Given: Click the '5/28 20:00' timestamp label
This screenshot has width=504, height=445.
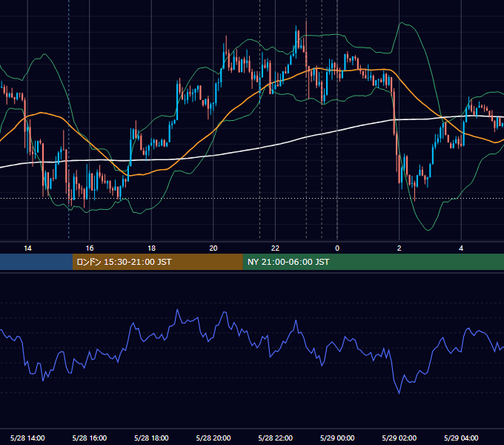Looking at the screenshot, I should click(x=213, y=438).
